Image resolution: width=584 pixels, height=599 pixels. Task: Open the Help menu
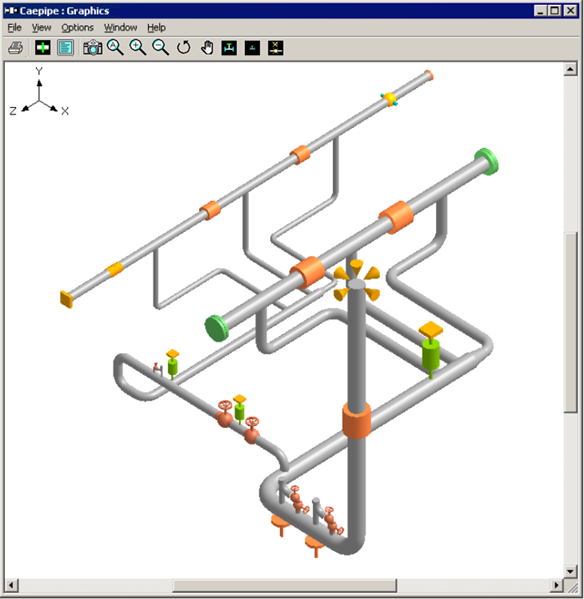click(157, 28)
